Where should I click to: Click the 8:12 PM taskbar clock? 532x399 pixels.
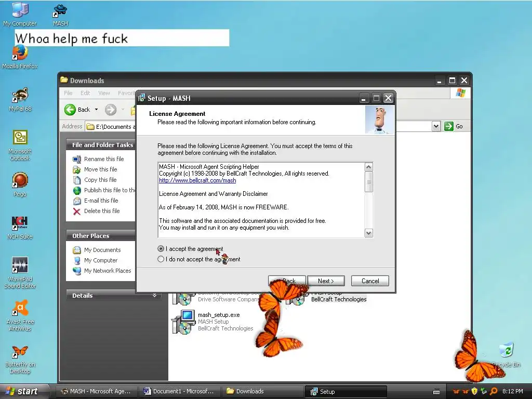point(513,391)
